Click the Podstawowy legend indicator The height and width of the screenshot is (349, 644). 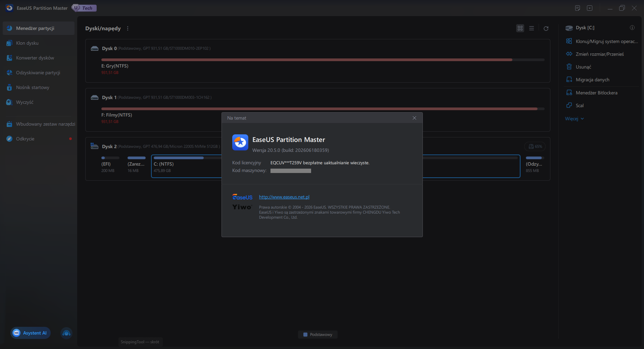click(318, 335)
